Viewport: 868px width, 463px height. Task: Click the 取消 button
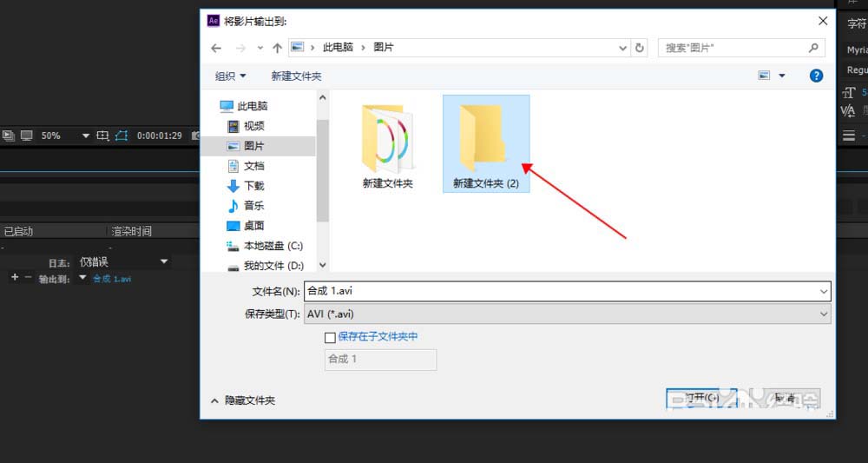pyautogui.click(x=786, y=398)
